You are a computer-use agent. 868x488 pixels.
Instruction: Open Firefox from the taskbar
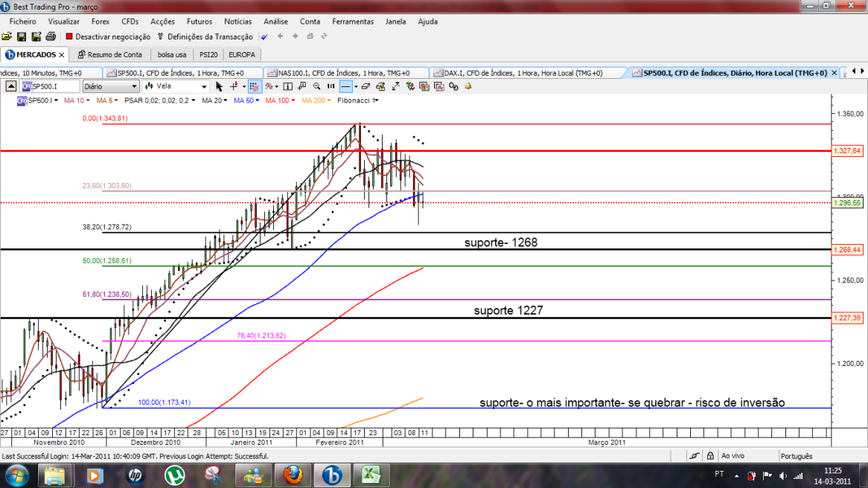(293, 475)
